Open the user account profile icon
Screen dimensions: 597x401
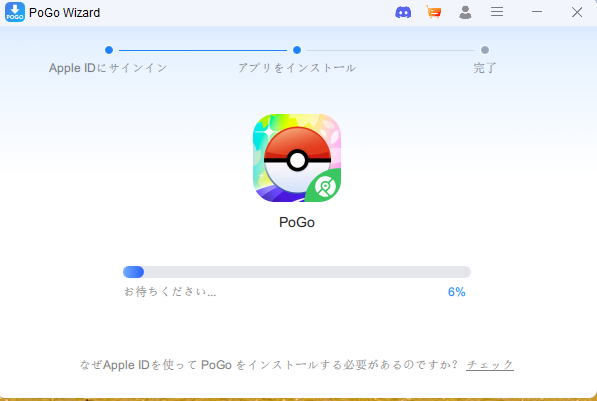(465, 12)
